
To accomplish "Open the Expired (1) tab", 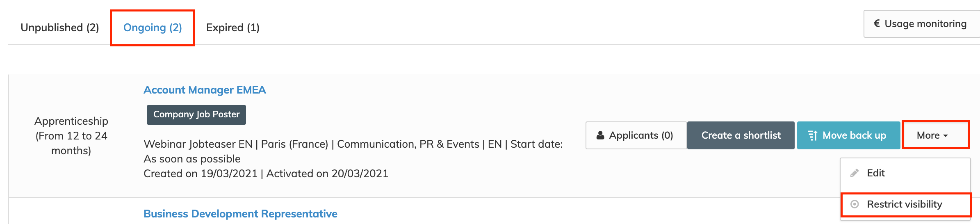I will 233,27.
